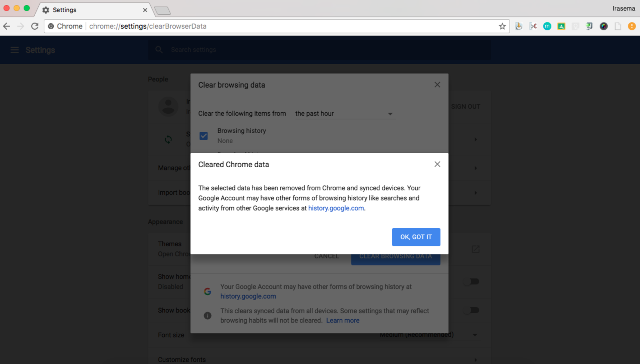The image size is (640, 364).
Task: Expand the Customize fonts chevron
Action: click(x=475, y=360)
